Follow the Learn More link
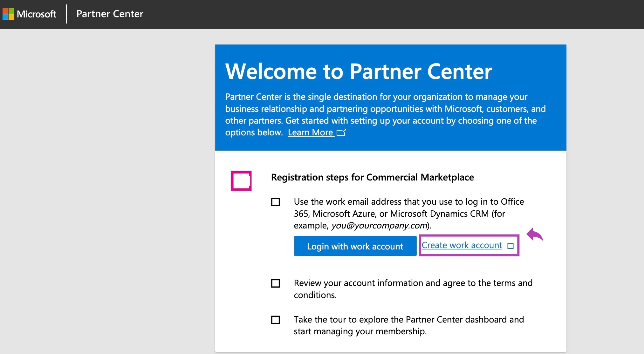The image size is (644, 354). [311, 132]
